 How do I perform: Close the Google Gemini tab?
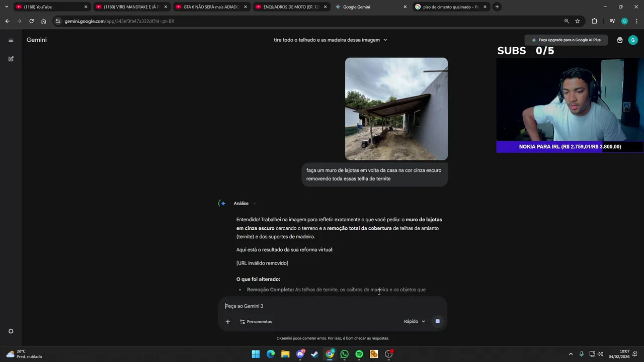tap(405, 7)
